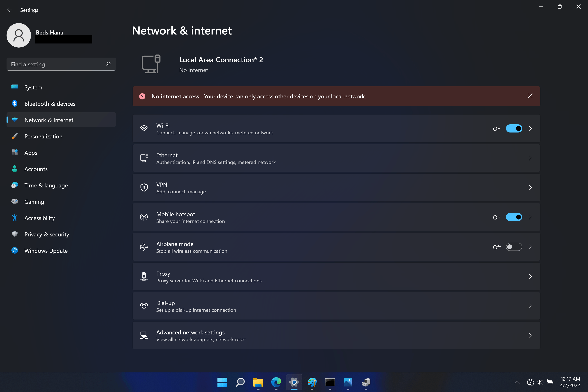This screenshot has width=588, height=392.
Task: Click the back arrow icon in Settings
Action: click(10, 10)
